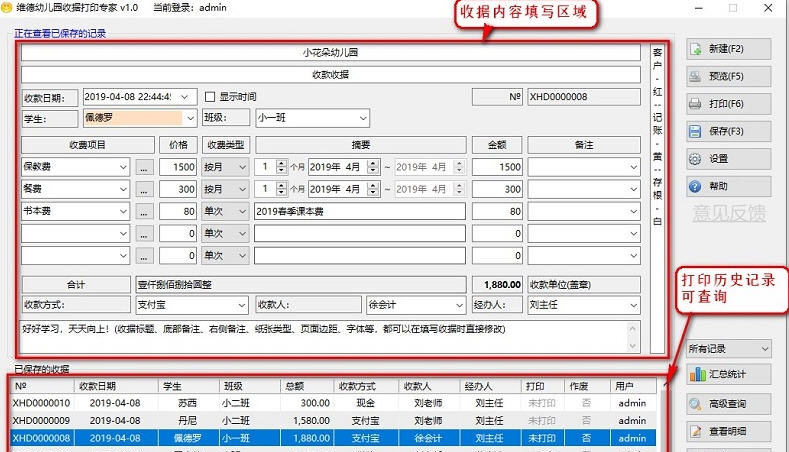
Task: Select record row XHD0000010
Action: pyautogui.click(x=333, y=403)
